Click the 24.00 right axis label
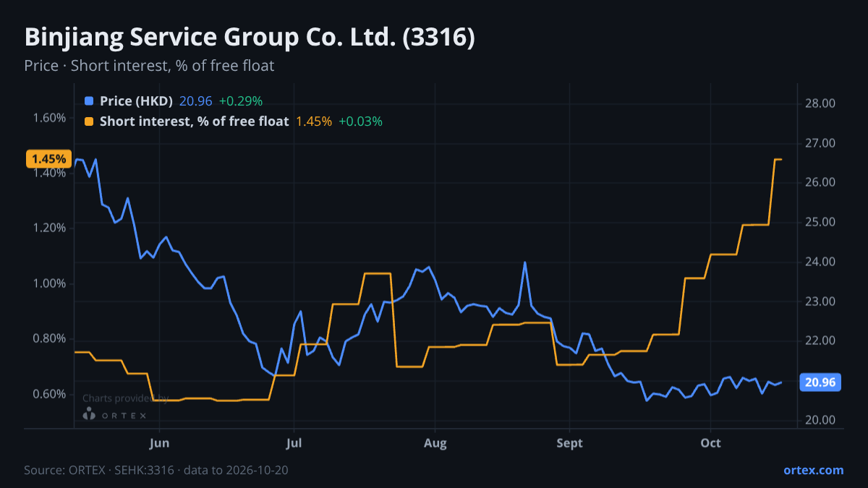This screenshot has height=488, width=868. pos(820,262)
